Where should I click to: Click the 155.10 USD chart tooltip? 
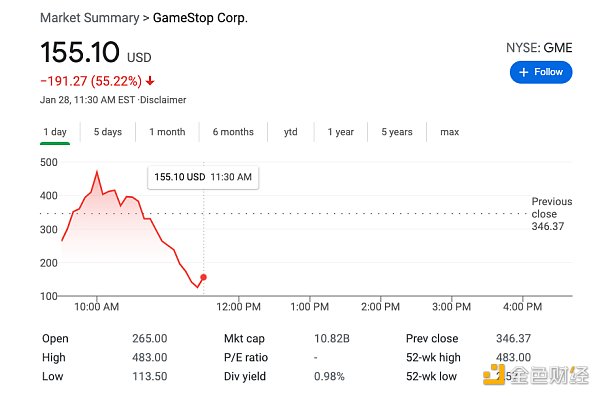(203, 177)
